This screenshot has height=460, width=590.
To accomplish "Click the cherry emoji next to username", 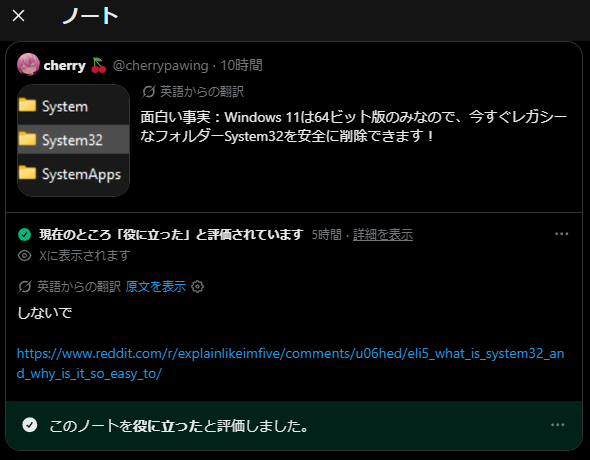I will point(99,65).
